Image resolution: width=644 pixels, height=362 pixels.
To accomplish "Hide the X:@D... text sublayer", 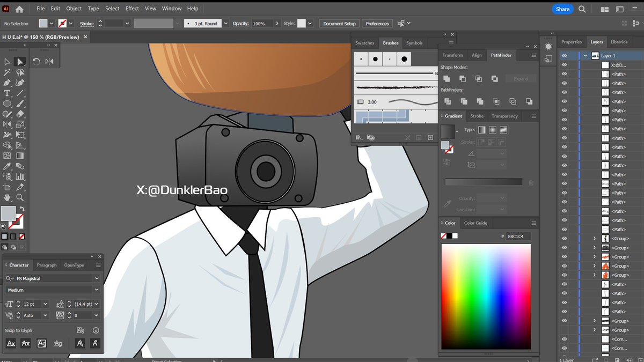I will coord(564,65).
